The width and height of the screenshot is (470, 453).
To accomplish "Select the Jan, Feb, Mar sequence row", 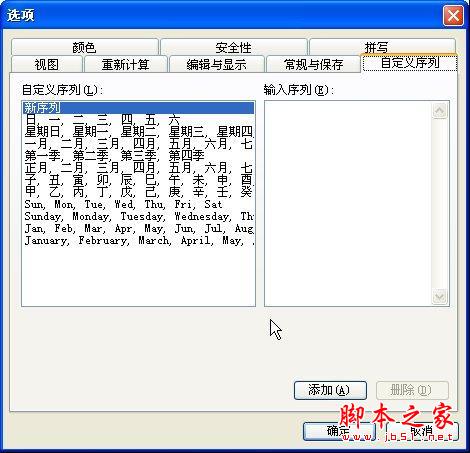I will [x=138, y=228].
